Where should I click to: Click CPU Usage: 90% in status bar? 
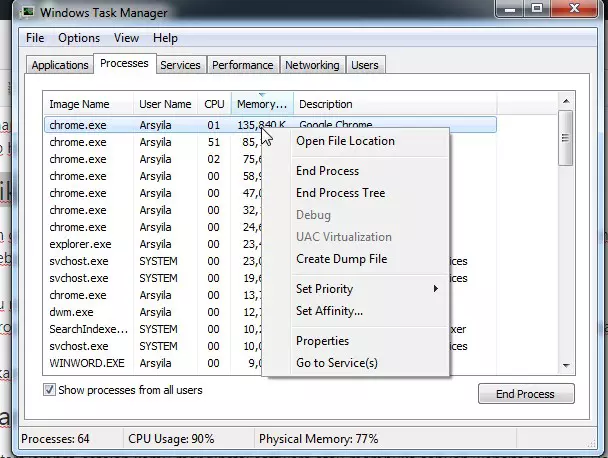pyautogui.click(x=171, y=439)
